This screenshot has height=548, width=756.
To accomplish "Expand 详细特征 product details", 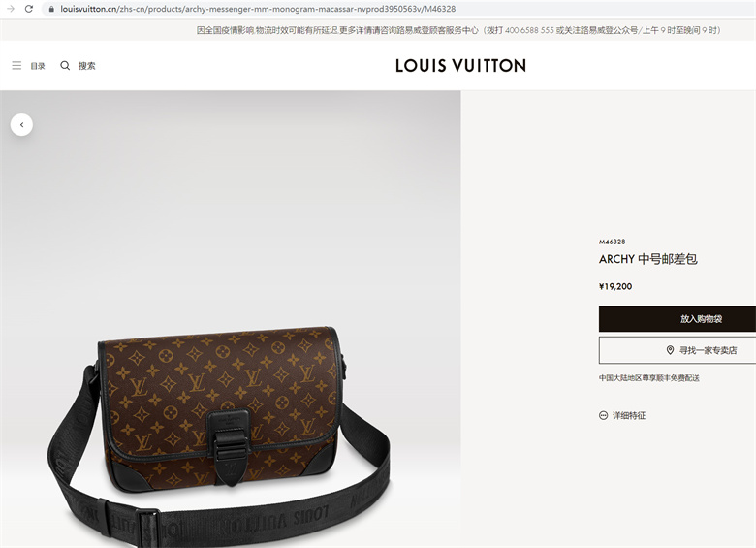I will (x=629, y=415).
